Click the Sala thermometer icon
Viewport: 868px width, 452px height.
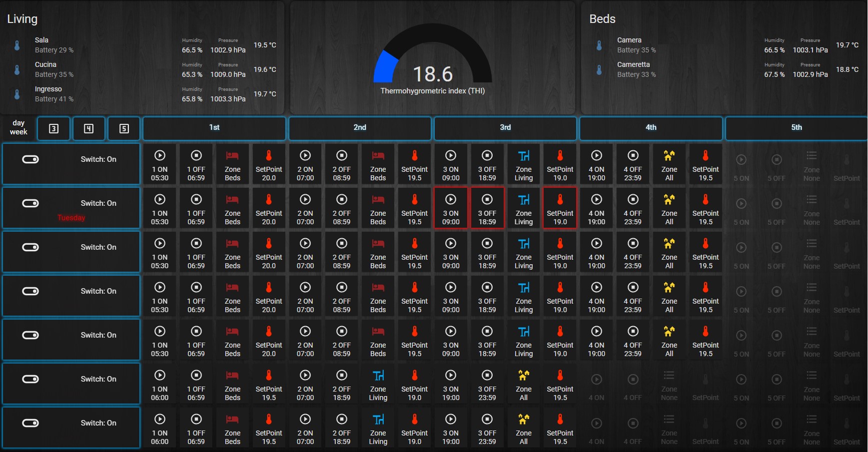(17, 45)
